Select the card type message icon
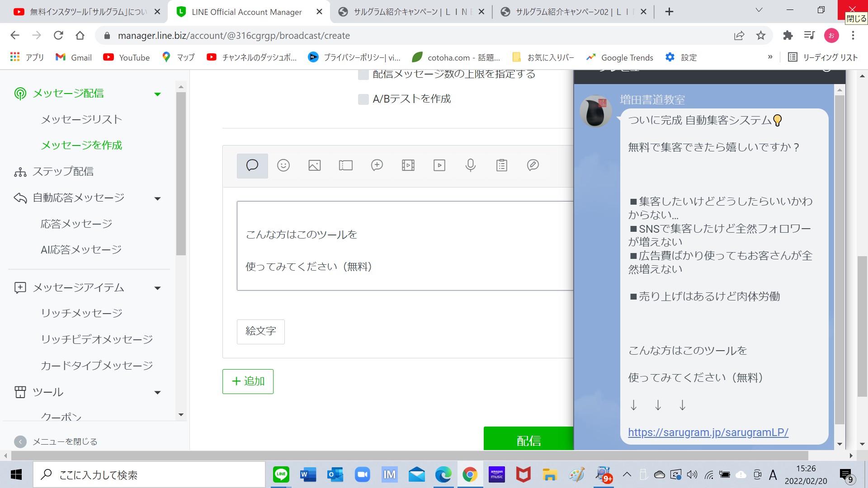This screenshot has height=488, width=868. coord(533,165)
